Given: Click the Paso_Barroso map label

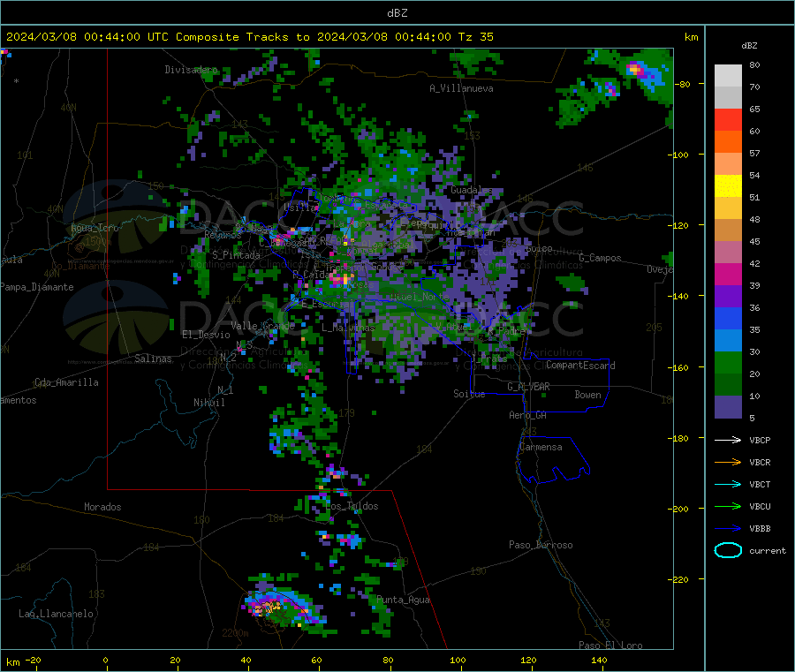Looking at the screenshot, I should point(541,545).
